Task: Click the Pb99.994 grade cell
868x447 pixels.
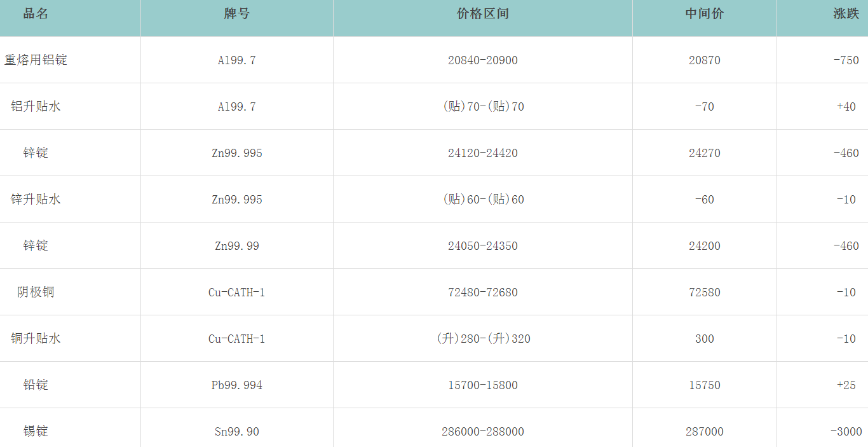Action: coord(236,385)
